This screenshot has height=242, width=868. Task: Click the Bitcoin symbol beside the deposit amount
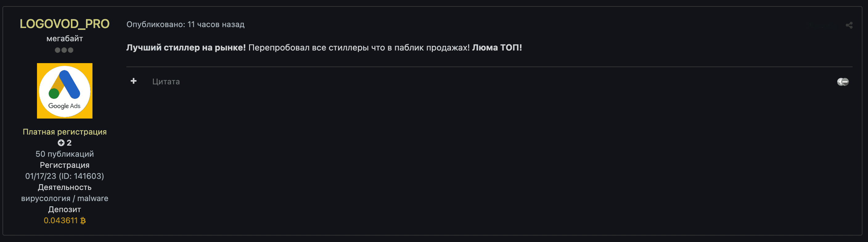[x=83, y=220]
